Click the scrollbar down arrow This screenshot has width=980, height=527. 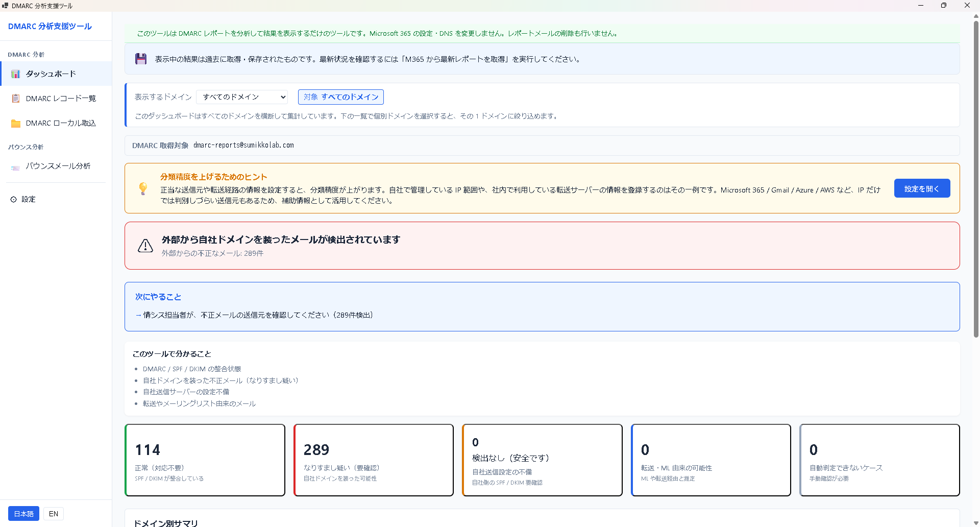(976, 523)
